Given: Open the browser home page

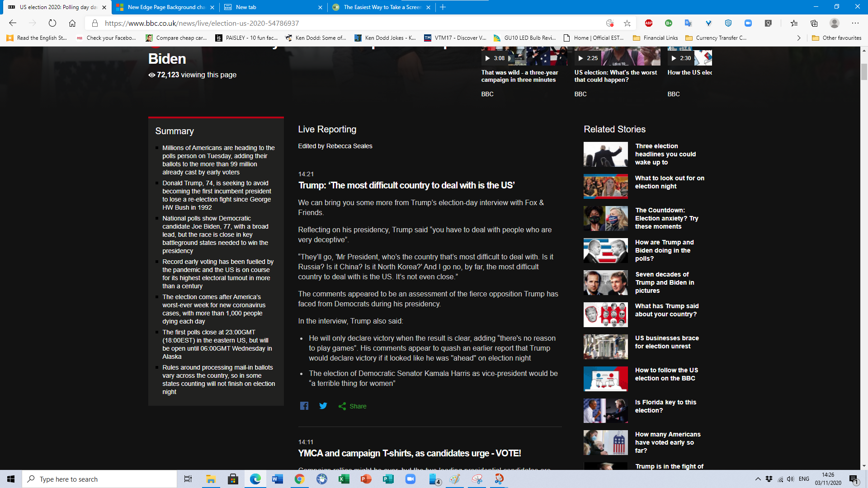Looking at the screenshot, I should pyautogui.click(x=72, y=23).
